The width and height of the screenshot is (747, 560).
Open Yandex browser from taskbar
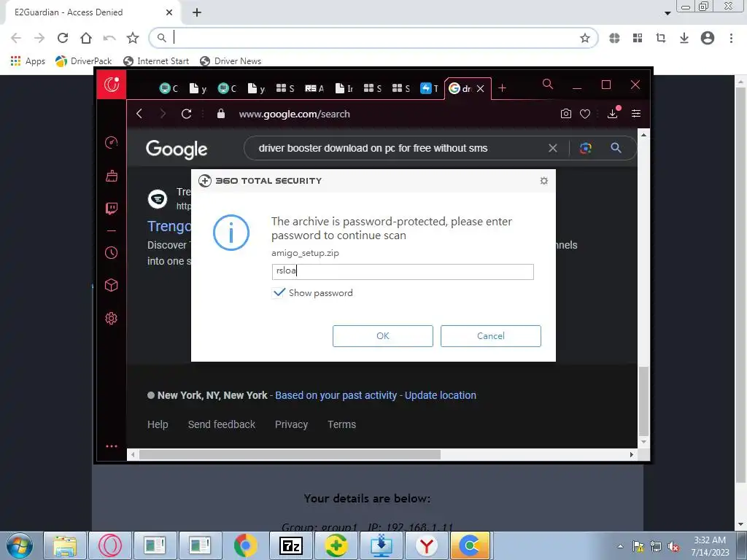tap(426, 545)
